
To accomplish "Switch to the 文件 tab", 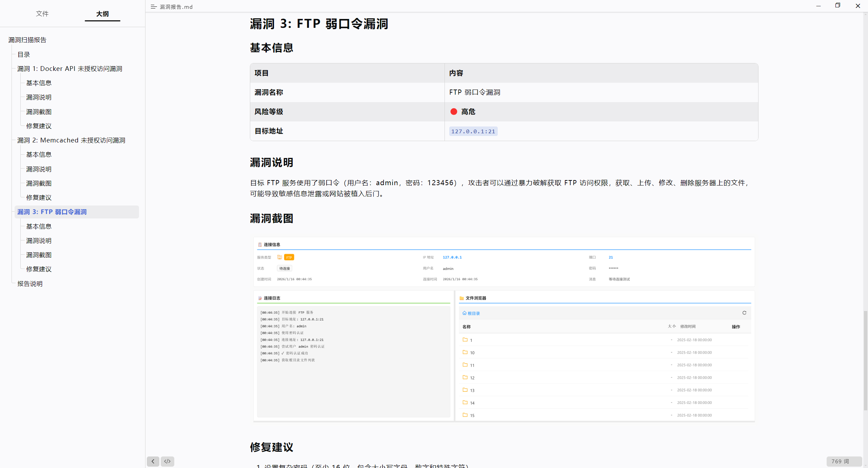I will coord(42,14).
